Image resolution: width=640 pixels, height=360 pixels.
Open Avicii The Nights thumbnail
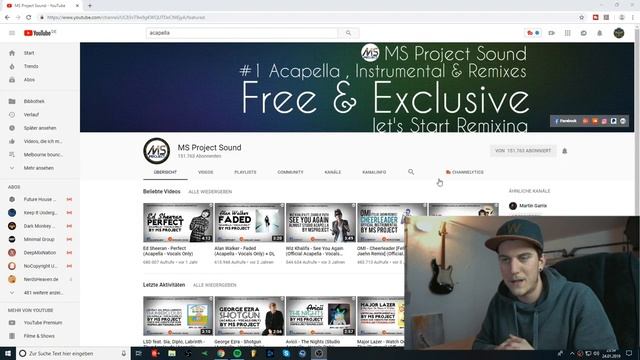[321, 316]
